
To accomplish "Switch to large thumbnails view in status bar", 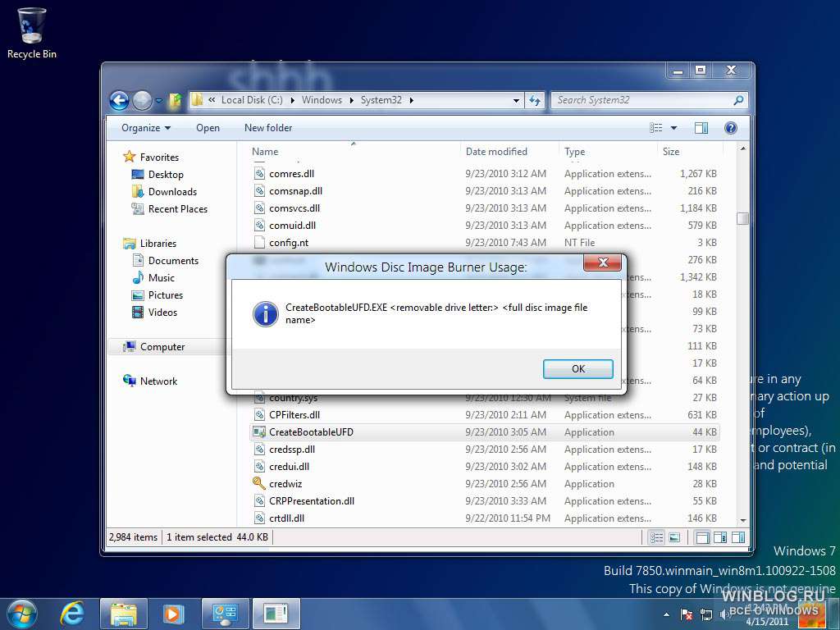I will (674, 537).
